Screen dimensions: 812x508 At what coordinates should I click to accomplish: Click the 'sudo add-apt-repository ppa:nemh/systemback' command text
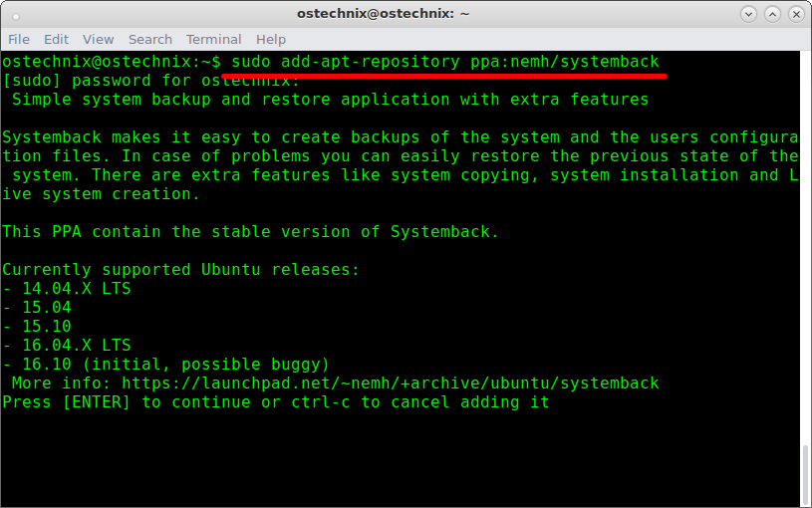[x=445, y=62]
